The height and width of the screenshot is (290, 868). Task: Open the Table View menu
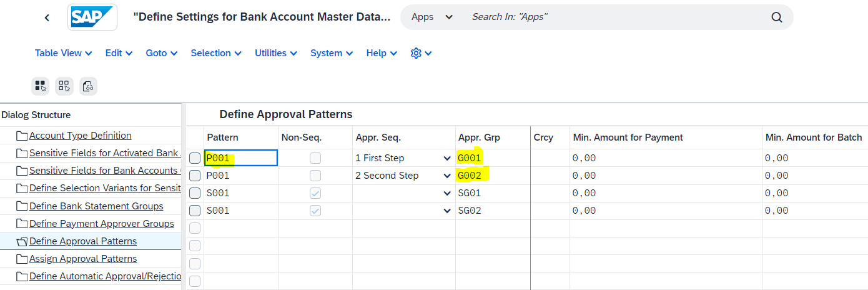coord(64,53)
